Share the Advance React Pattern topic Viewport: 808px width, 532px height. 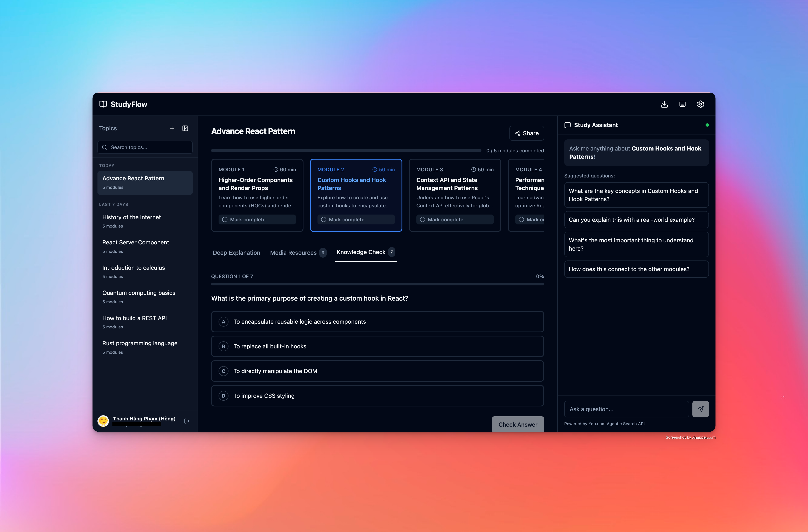(527, 133)
